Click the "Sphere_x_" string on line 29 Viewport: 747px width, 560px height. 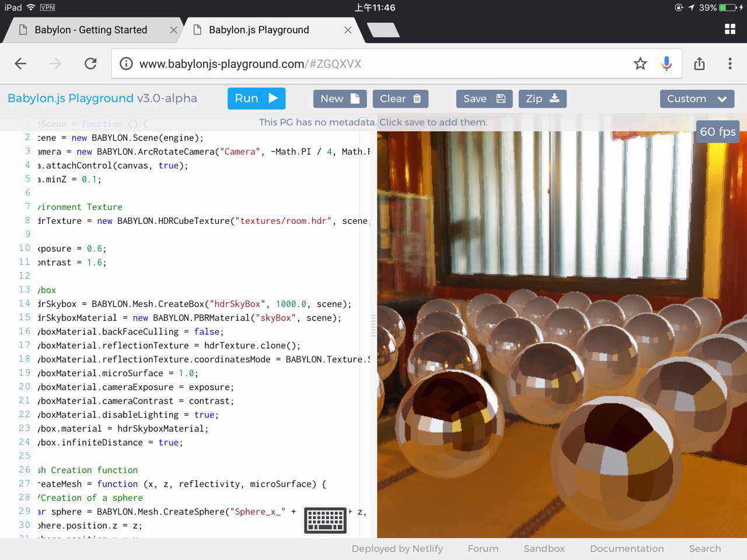tap(258, 512)
